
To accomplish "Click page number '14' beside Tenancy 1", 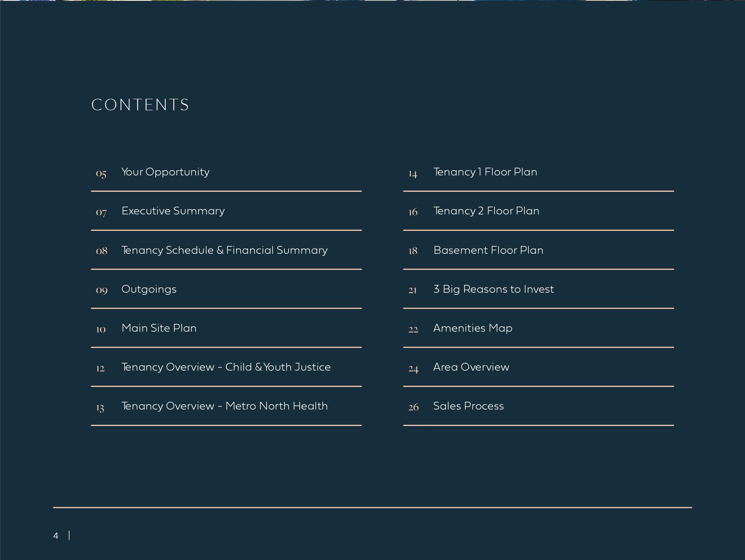I will [413, 174].
